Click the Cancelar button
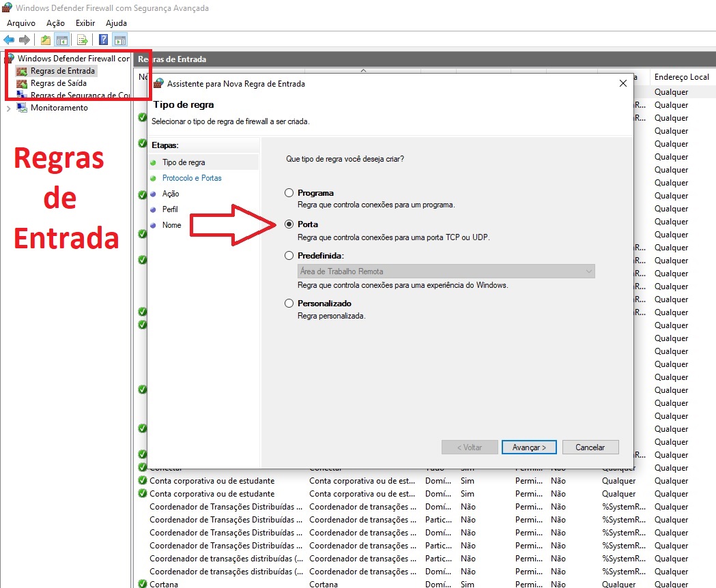The width and height of the screenshot is (716, 588). click(590, 447)
